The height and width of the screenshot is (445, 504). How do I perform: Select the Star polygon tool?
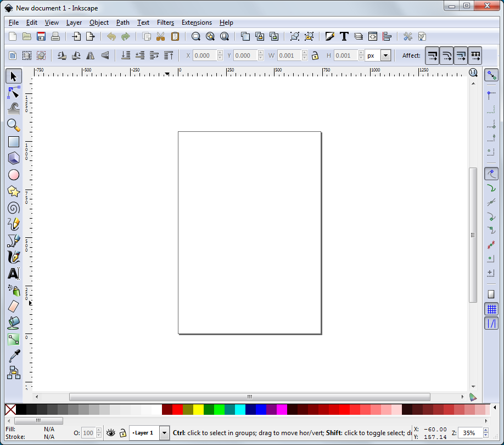(x=14, y=191)
